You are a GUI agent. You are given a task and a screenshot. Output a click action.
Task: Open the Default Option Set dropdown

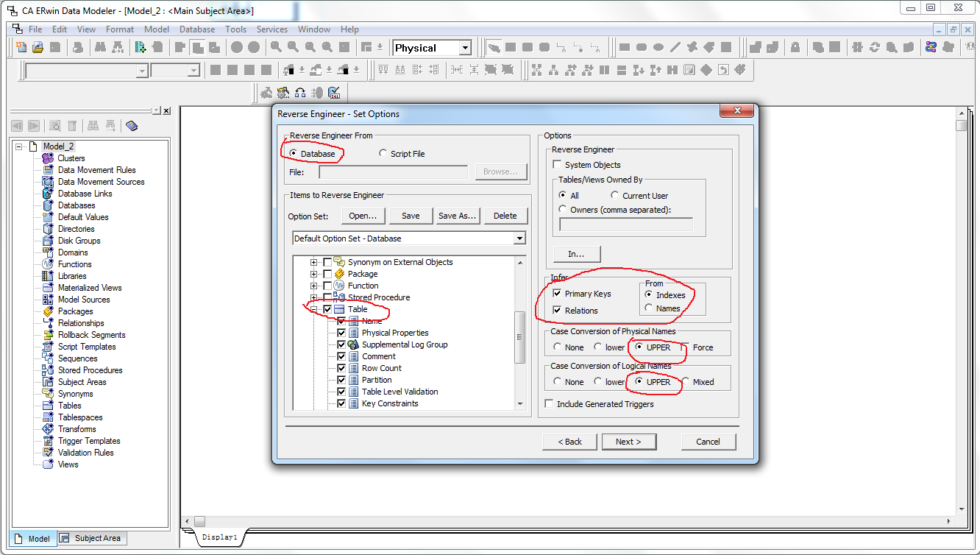coord(519,238)
